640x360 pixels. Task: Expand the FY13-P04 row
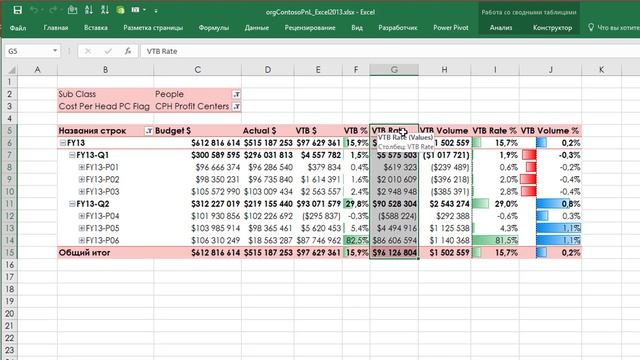pyautogui.click(x=82, y=216)
